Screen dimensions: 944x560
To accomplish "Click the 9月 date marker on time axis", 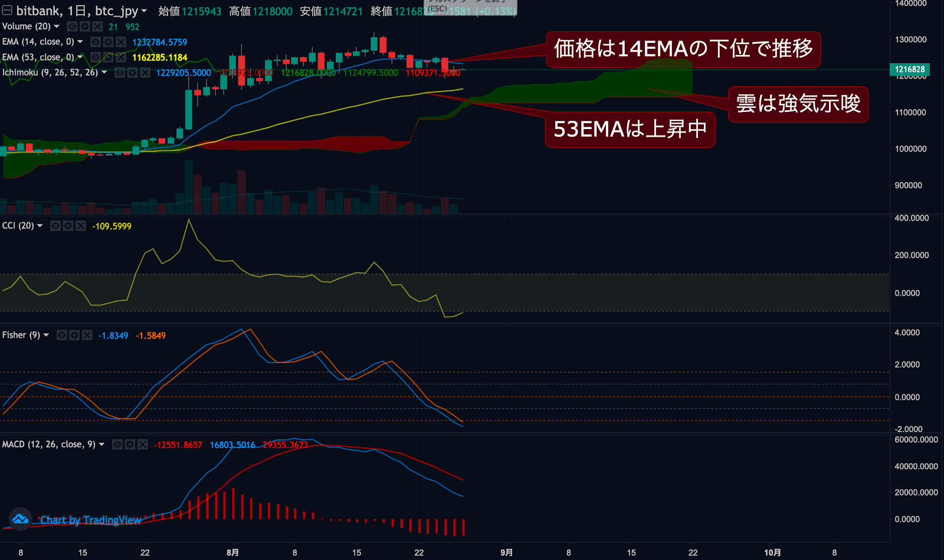I will [x=506, y=552].
